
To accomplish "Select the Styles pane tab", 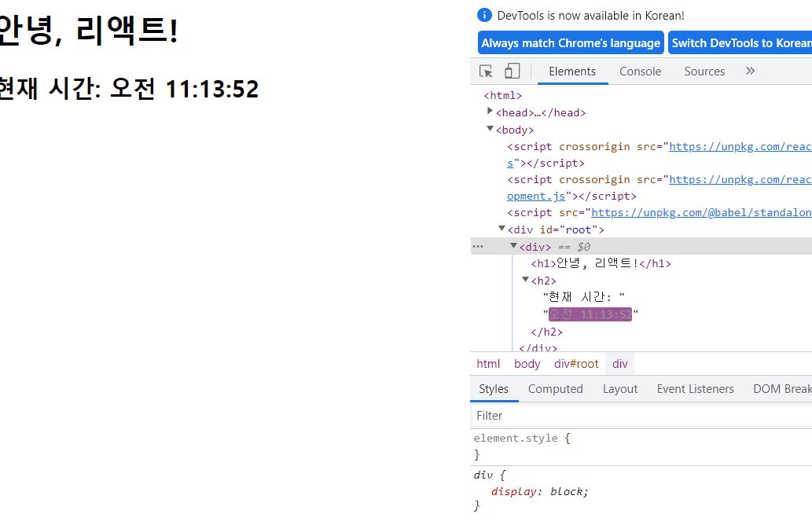I will (x=494, y=389).
